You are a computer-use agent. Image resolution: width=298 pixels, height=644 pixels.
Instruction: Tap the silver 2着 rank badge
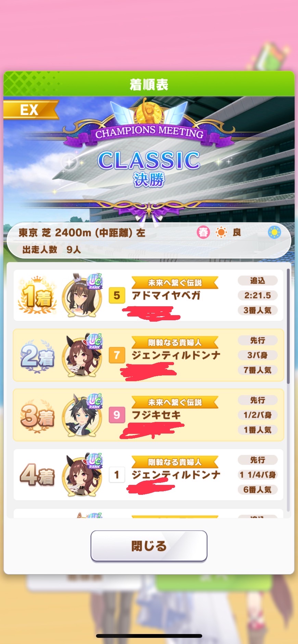tap(37, 356)
